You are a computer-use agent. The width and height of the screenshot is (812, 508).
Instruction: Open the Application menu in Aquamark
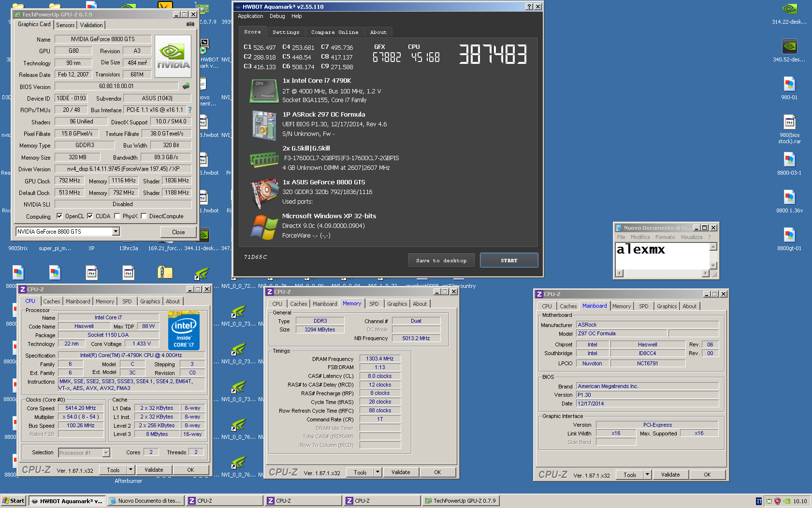[x=250, y=16]
